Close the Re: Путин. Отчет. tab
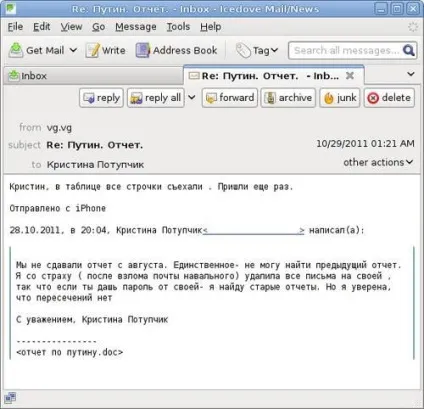This screenshot has height=409, width=424. click(350, 76)
